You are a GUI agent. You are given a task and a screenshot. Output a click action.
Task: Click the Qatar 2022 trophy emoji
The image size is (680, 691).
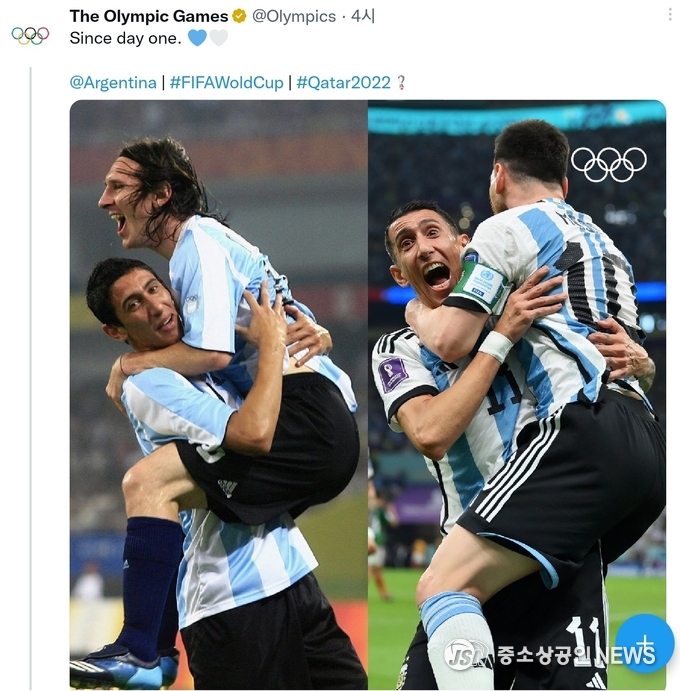click(401, 82)
